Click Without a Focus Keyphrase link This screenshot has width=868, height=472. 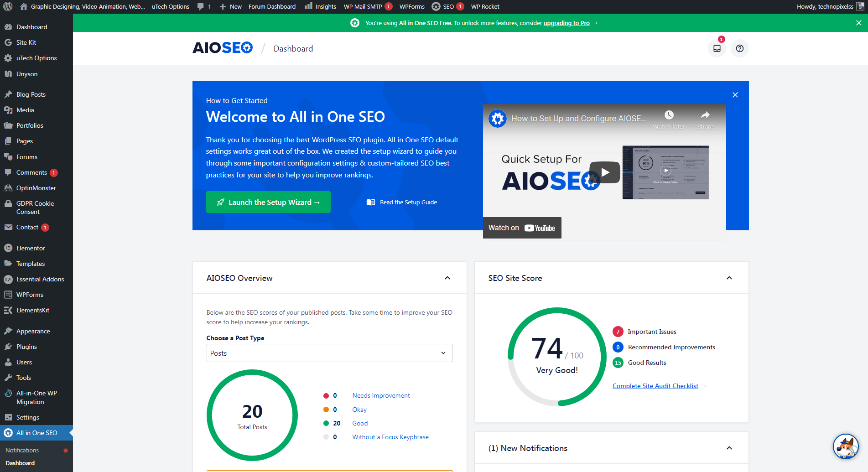390,437
